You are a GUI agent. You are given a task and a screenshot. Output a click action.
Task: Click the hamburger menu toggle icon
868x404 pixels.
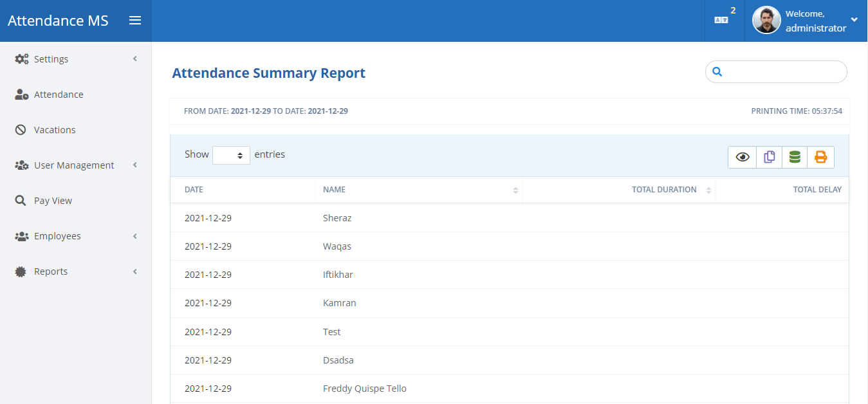point(135,21)
